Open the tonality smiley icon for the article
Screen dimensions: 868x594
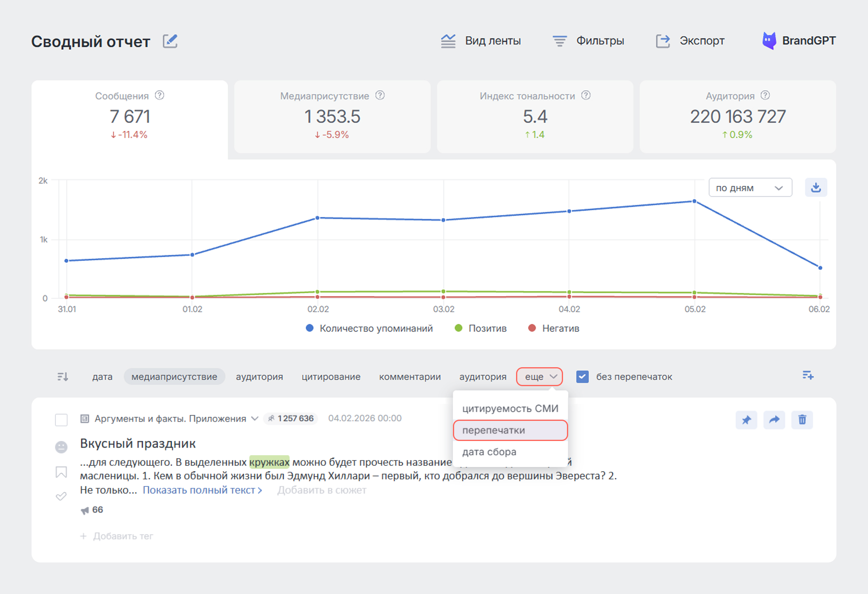[x=61, y=447]
